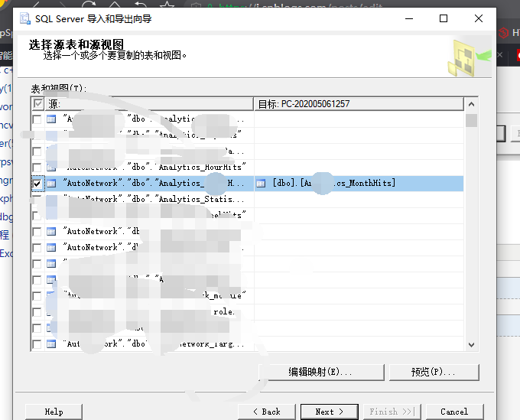
Task: Minimize the SQL Server wizard window
Action: point(409,18)
